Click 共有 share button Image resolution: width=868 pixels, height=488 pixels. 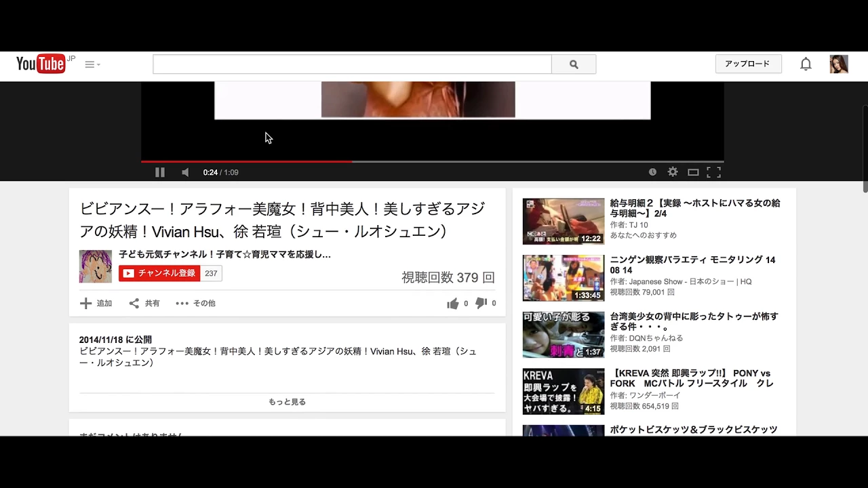pyautogui.click(x=144, y=303)
